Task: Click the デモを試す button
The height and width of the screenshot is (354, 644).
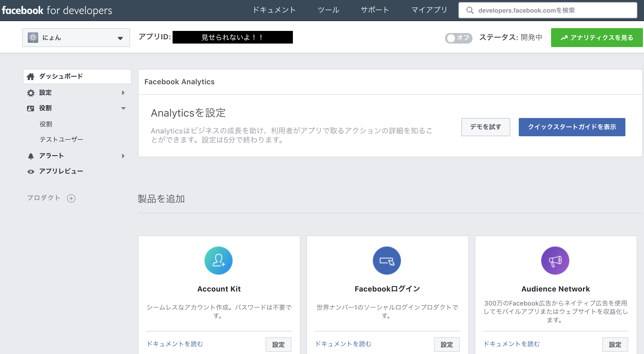Action: tap(485, 127)
